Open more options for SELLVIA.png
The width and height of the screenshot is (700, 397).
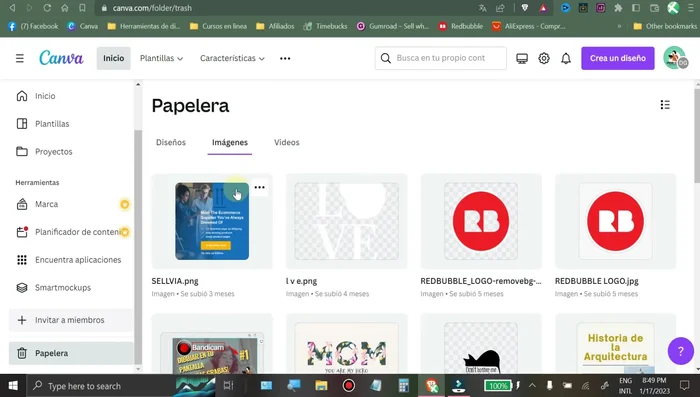point(259,187)
